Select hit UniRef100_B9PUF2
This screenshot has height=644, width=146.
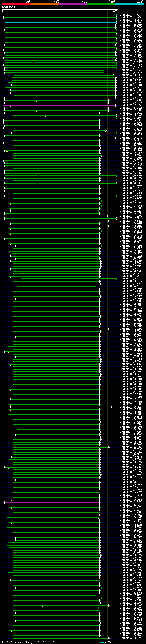[x=131, y=133]
